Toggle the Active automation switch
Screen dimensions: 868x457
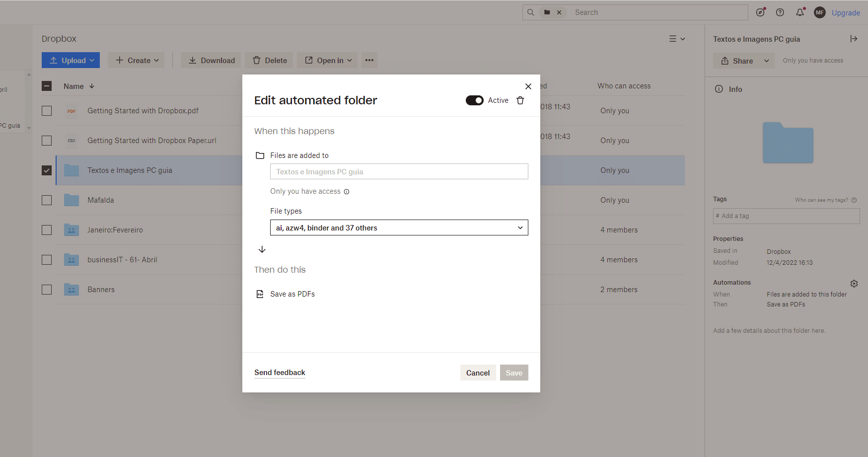coord(474,100)
